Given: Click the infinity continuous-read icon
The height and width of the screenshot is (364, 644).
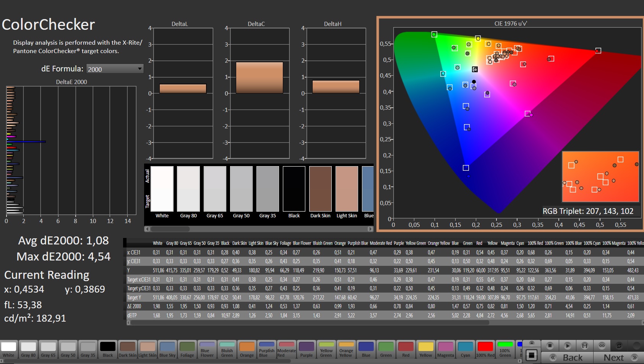Looking at the screenshot, I should click(602, 346).
